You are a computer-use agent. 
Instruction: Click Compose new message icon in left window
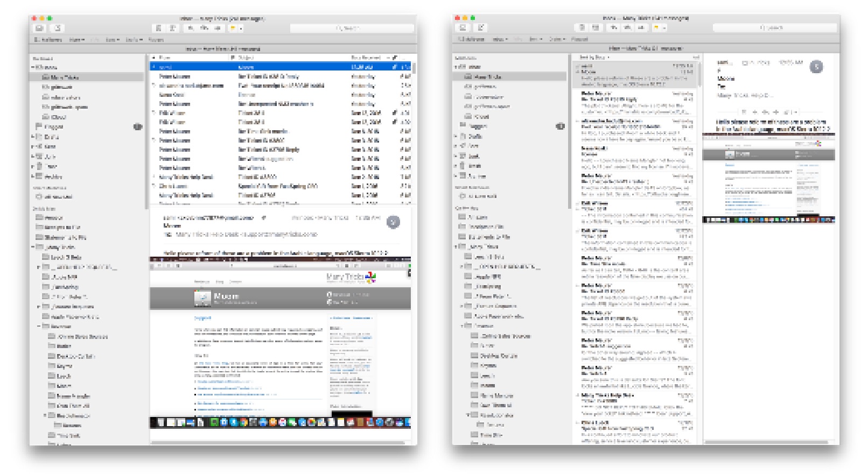click(x=58, y=28)
